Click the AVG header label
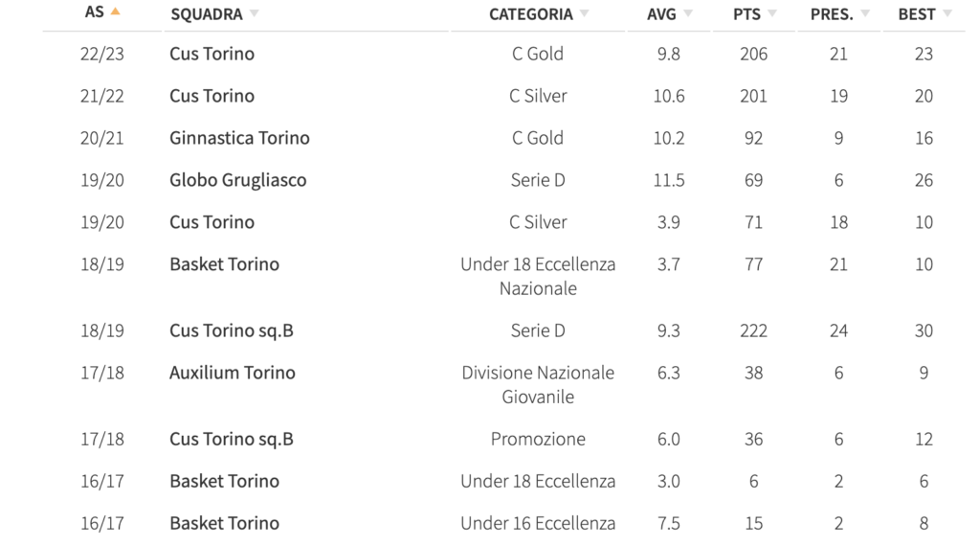 (x=661, y=14)
